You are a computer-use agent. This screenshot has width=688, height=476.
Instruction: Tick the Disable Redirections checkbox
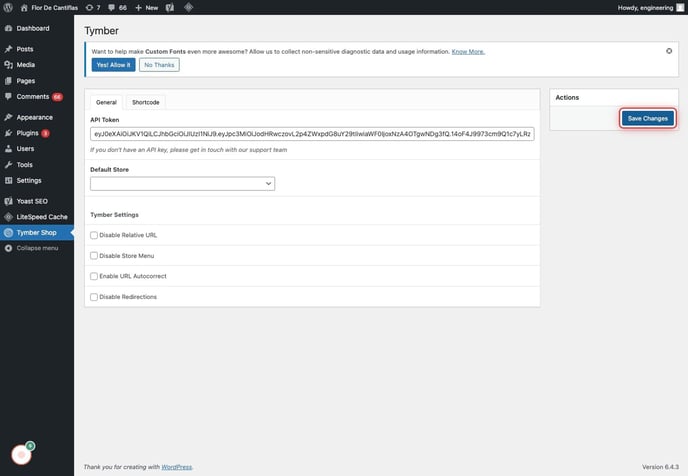tap(94, 297)
